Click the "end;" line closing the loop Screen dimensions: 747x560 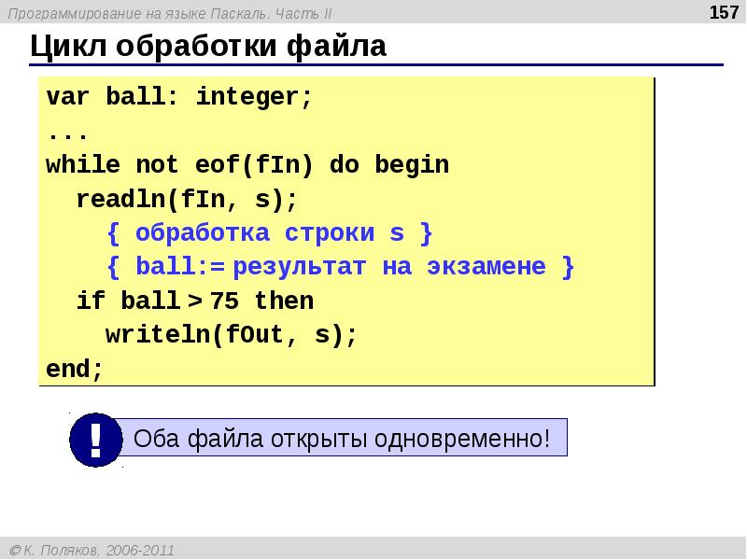click(x=75, y=369)
